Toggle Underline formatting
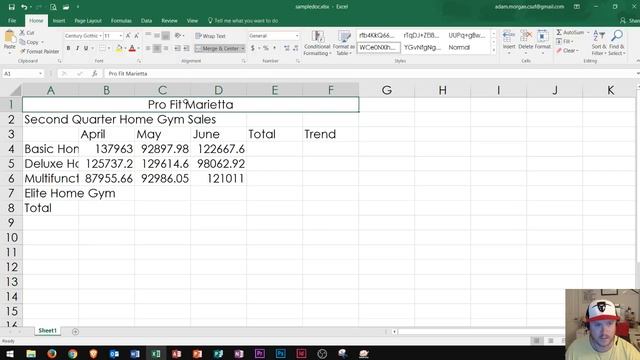The image size is (640, 360). [x=86, y=48]
